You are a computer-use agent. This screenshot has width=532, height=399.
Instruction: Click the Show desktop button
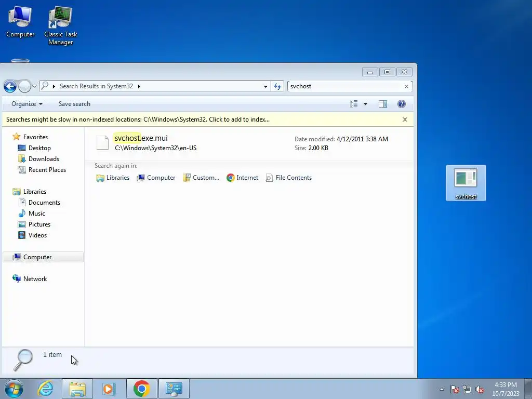tap(528, 389)
